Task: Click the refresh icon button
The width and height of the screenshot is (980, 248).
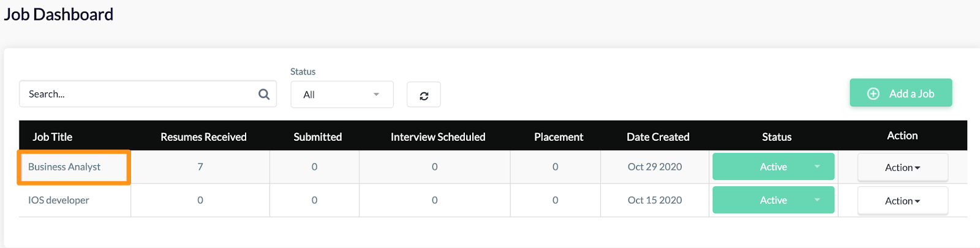Action: (424, 95)
